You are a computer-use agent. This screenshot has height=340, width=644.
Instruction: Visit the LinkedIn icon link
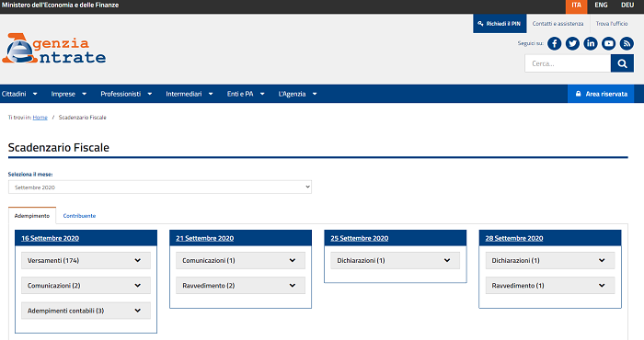tap(591, 43)
